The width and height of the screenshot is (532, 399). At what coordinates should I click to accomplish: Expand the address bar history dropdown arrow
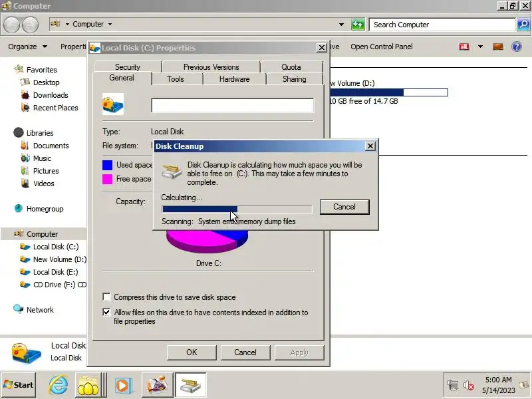(x=341, y=25)
